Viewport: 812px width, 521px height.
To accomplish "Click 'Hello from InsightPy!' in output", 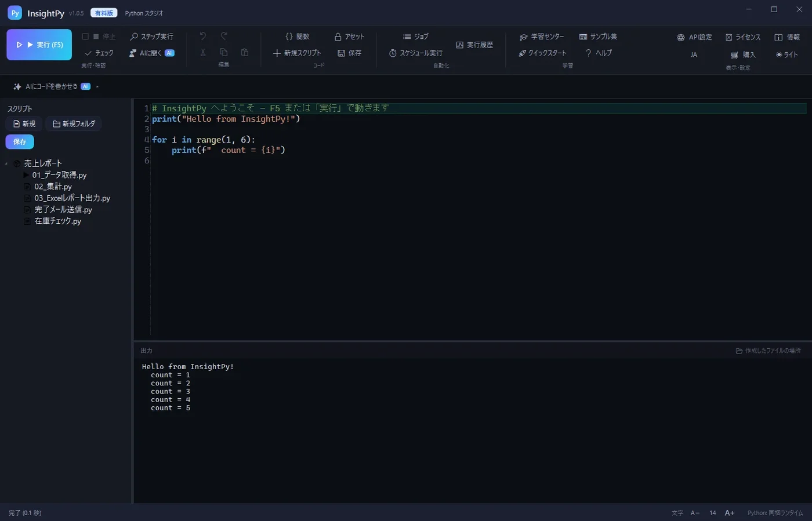I will [188, 367].
